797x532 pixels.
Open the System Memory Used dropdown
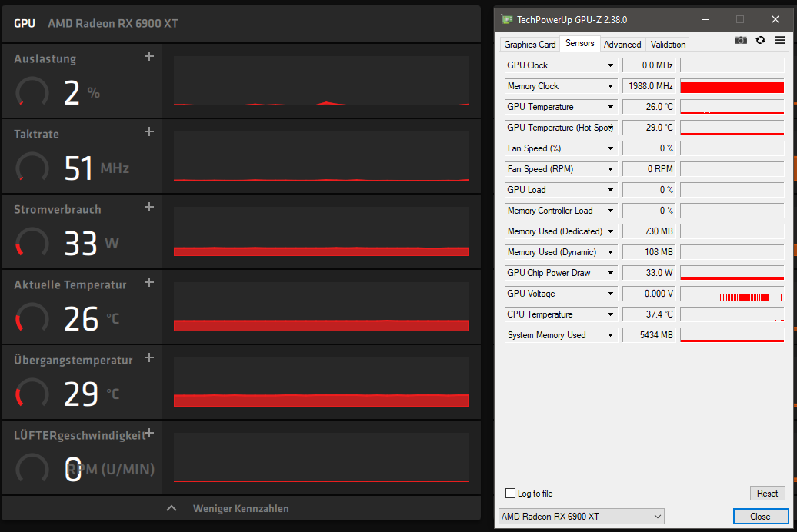click(610, 335)
